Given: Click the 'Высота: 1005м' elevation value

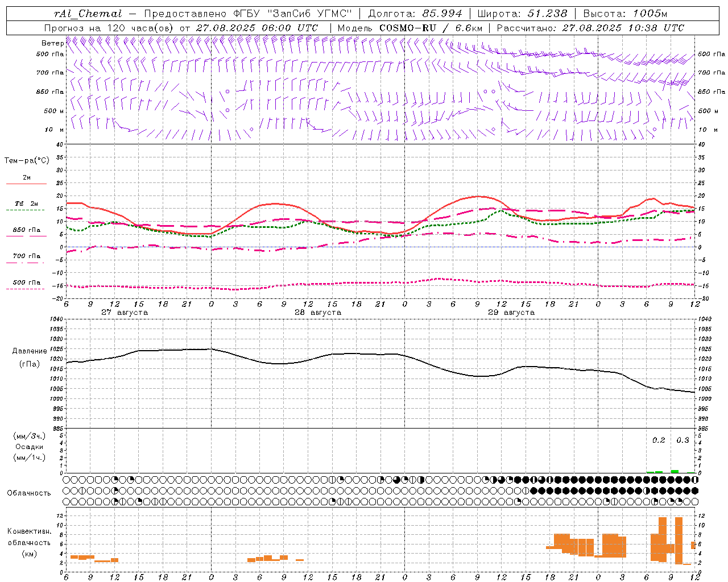Looking at the screenshot, I should [x=625, y=14].
